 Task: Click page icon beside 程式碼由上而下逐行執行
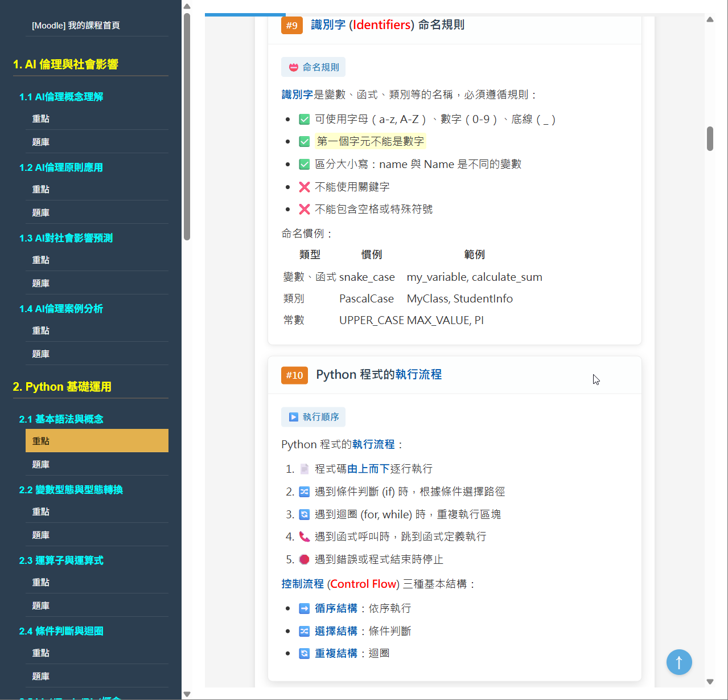tap(305, 469)
